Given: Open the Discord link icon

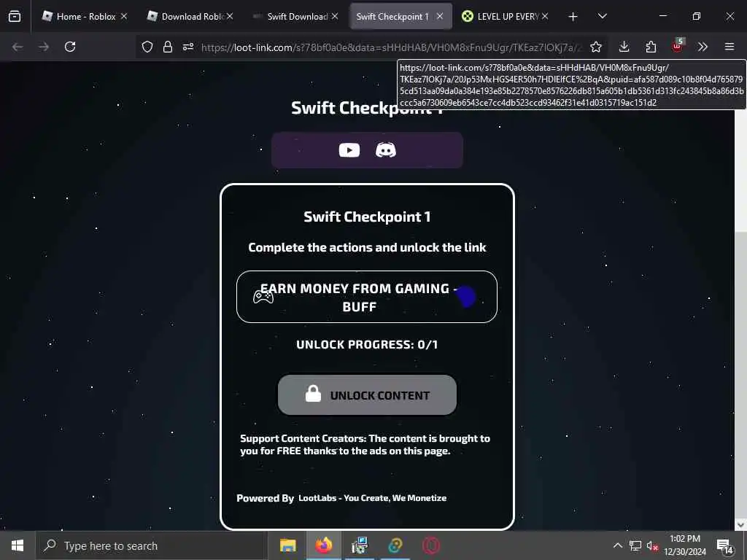Looking at the screenshot, I should 386,150.
